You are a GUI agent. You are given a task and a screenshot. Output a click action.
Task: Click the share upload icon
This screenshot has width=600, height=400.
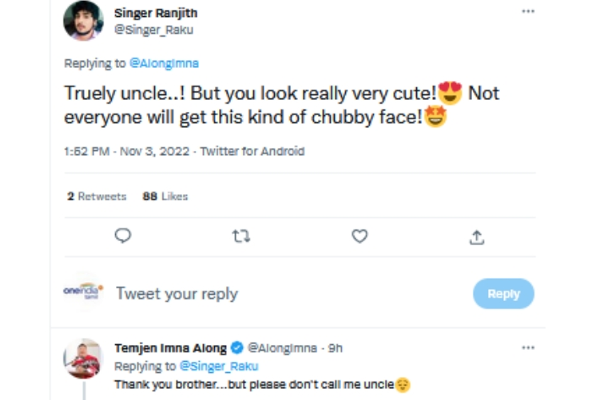click(477, 236)
